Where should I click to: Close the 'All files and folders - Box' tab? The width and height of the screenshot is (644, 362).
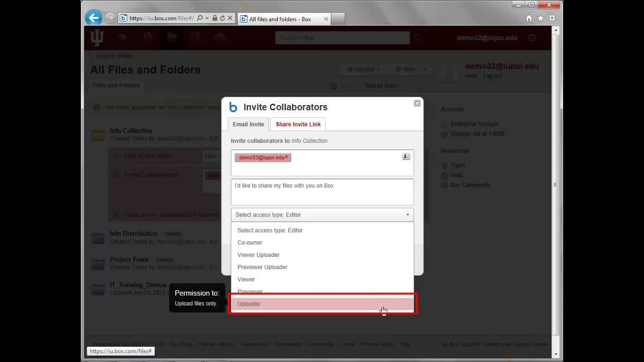pyautogui.click(x=326, y=19)
